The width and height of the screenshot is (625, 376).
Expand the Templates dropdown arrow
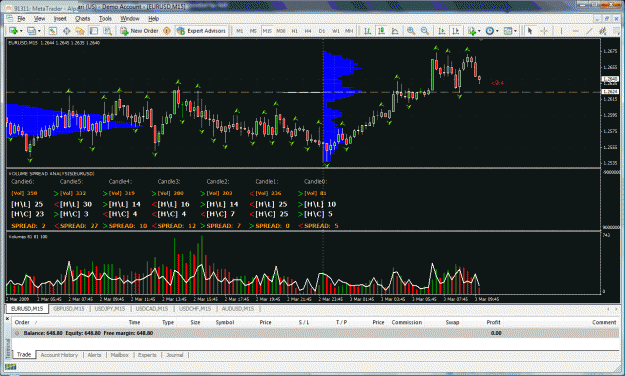(x=515, y=31)
